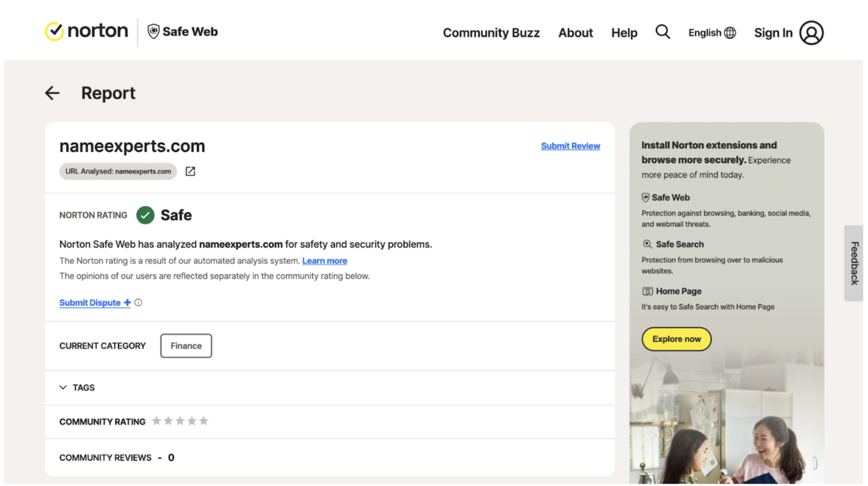This screenshot has width=868, height=486.
Task: Click the Submit Dispute info icon
Action: click(138, 303)
